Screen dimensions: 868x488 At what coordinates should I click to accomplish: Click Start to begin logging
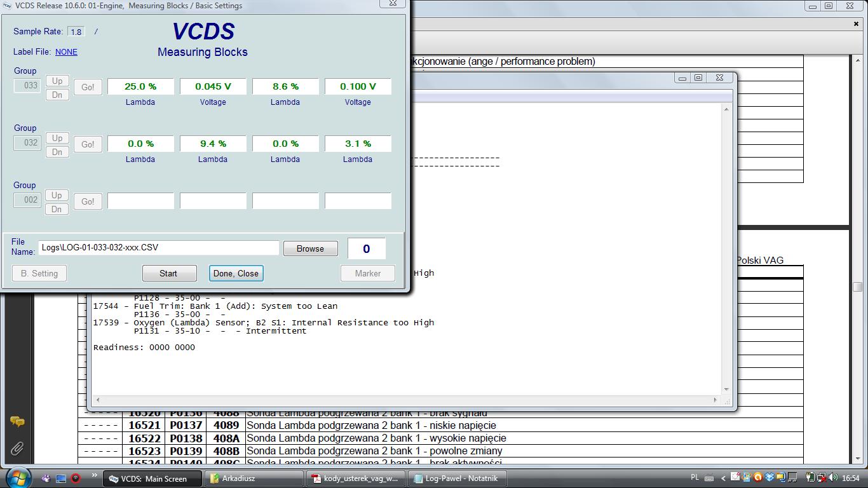point(169,273)
